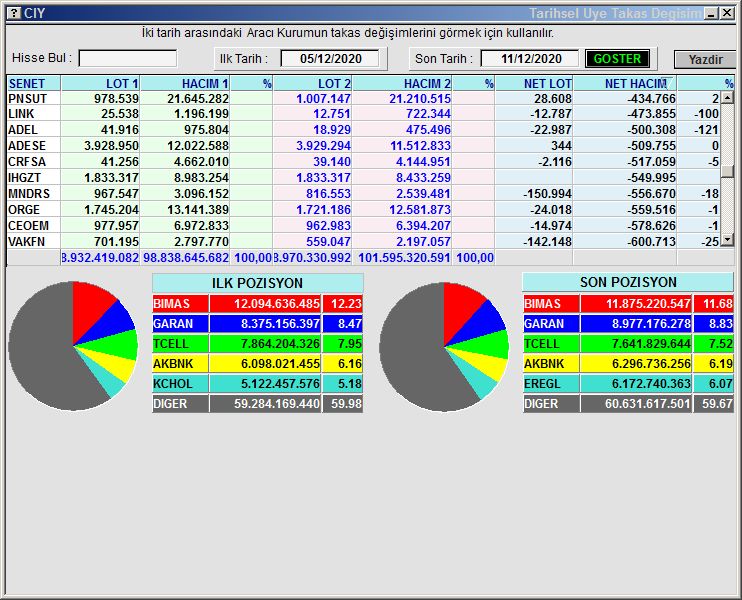Click the ILK POZISYON pie chart
Image resolution: width=742 pixels, height=600 pixels.
pyautogui.click(x=73, y=346)
